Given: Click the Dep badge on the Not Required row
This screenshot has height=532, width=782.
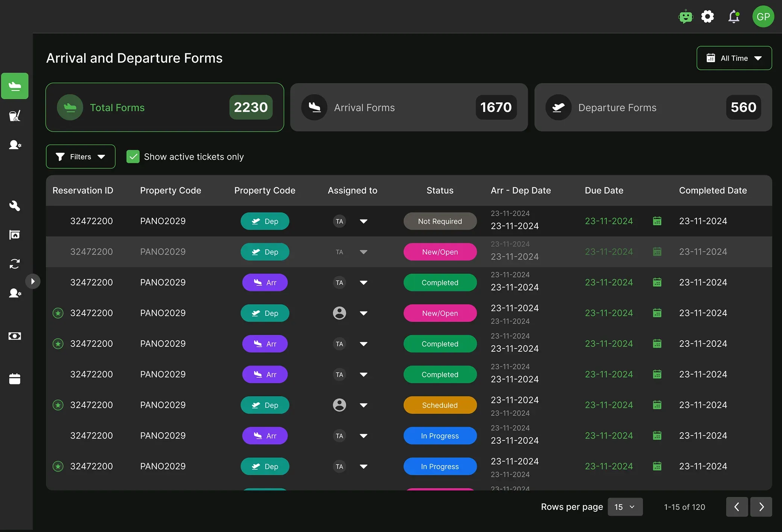Looking at the screenshot, I should [265, 221].
